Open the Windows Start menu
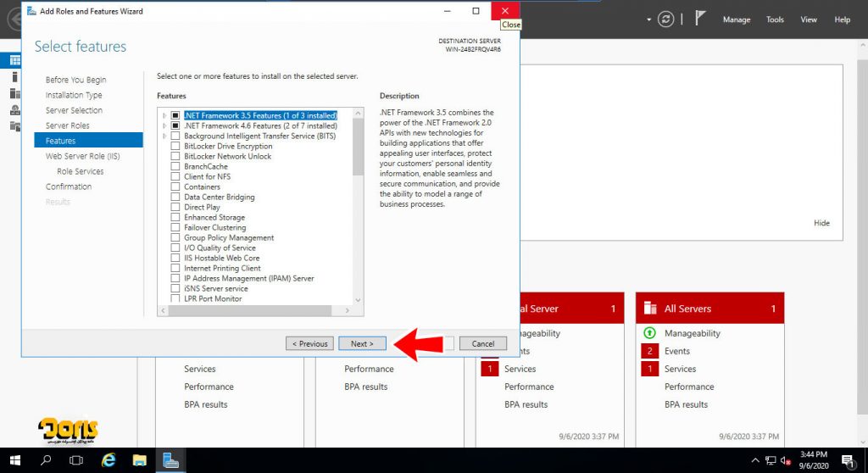The image size is (868, 473). pos(15,460)
